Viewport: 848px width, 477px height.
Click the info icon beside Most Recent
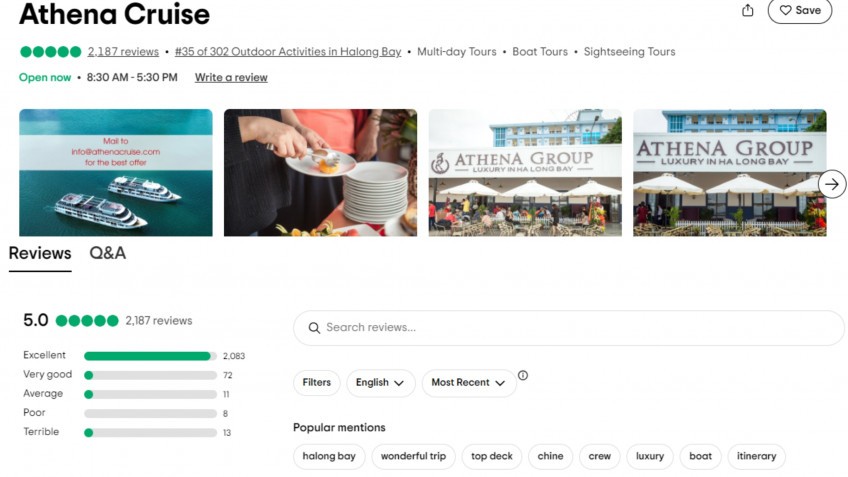523,376
